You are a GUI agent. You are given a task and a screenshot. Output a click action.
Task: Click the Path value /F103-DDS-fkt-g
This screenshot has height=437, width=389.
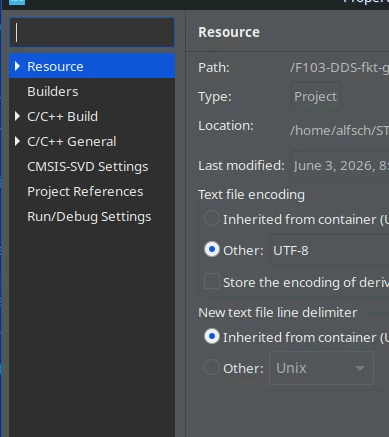(339, 68)
